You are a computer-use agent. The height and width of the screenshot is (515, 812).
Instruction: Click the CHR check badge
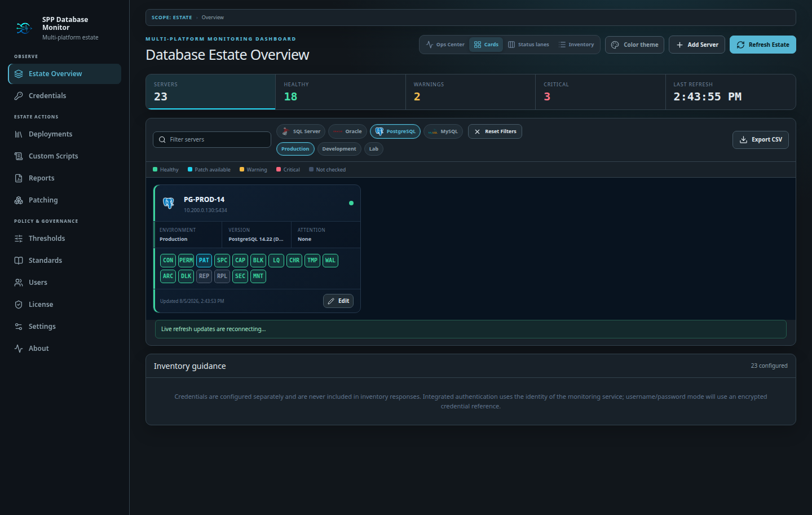coord(294,261)
